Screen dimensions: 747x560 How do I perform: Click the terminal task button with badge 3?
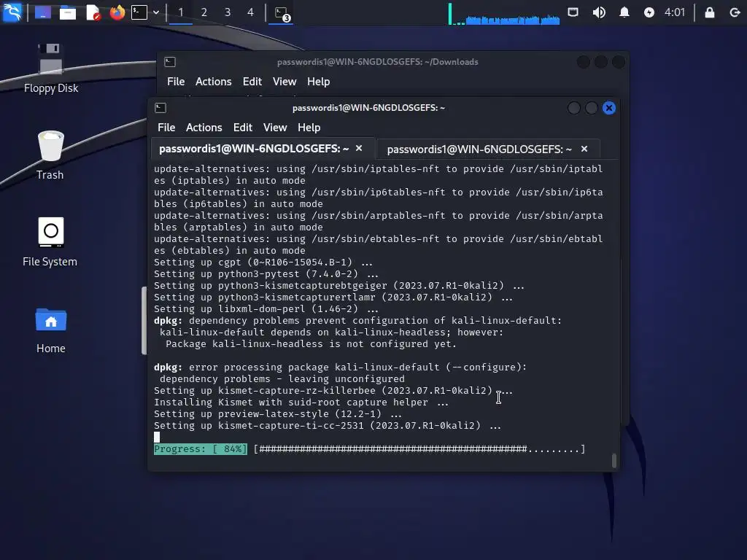tap(281, 12)
